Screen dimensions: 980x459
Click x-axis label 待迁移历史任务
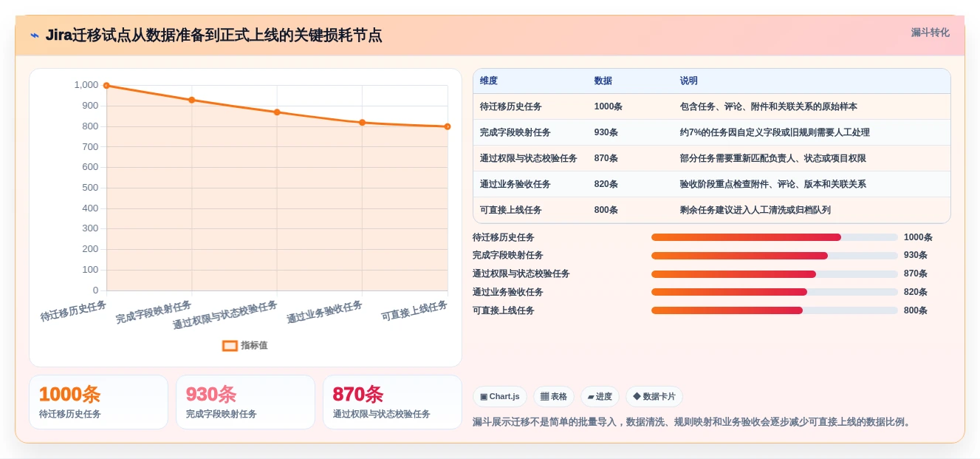click(74, 310)
